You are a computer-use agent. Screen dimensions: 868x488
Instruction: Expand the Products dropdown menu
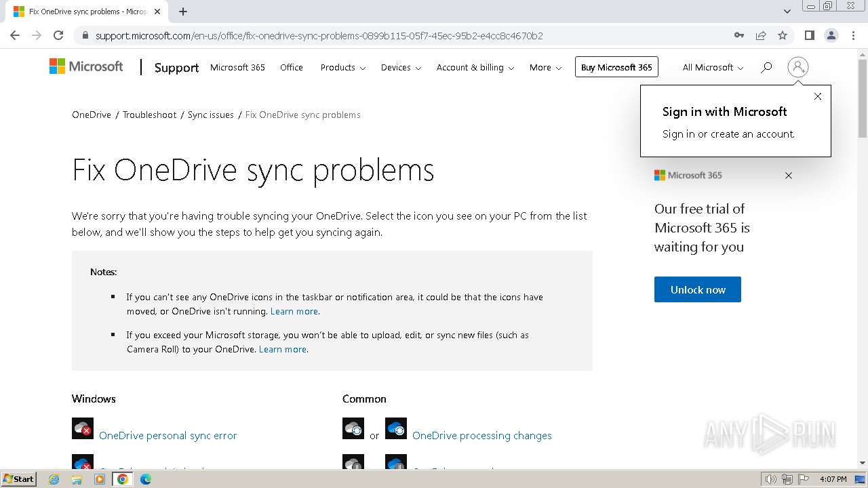[x=343, y=67]
